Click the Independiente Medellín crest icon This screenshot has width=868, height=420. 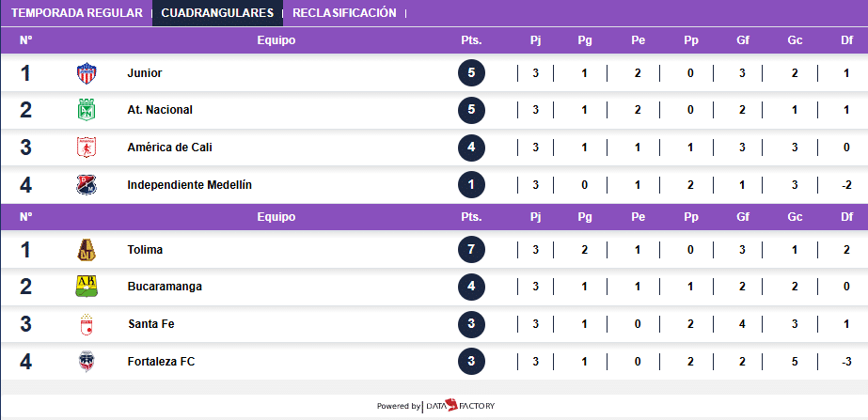pyautogui.click(x=87, y=185)
